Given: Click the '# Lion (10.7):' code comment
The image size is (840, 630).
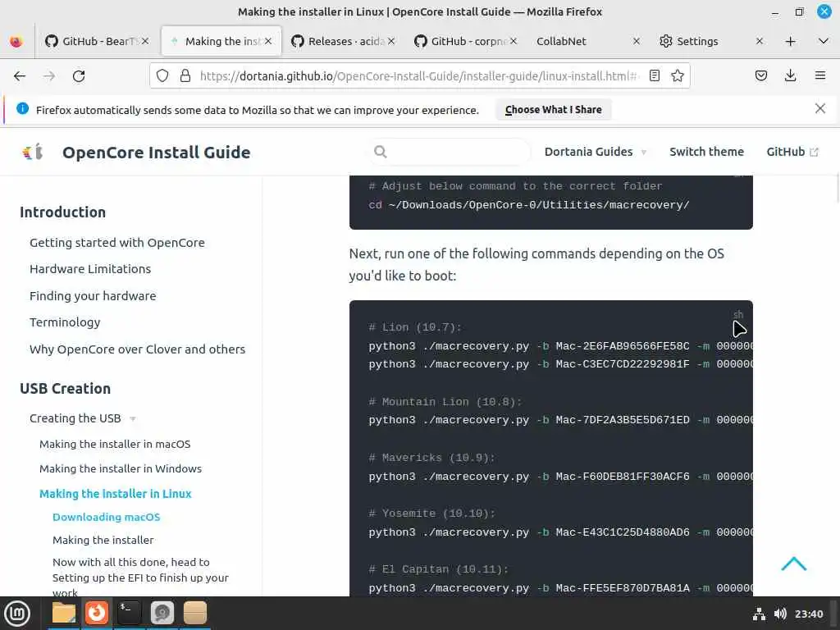Looking at the screenshot, I should coord(415,327).
